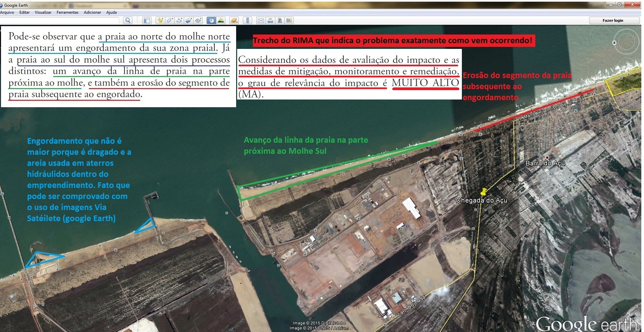
Task: Expand the Adicionar menu
Action: tap(92, 12)
